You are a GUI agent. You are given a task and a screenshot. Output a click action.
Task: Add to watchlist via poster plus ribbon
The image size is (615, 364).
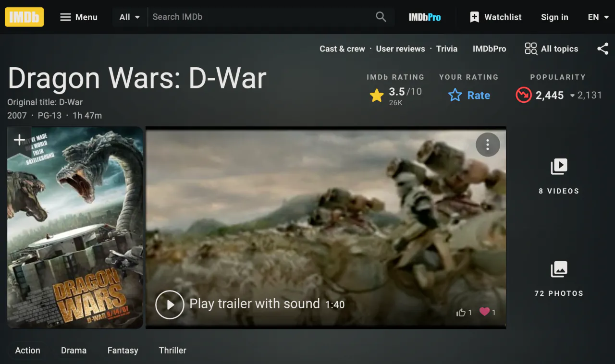point(19,140)
